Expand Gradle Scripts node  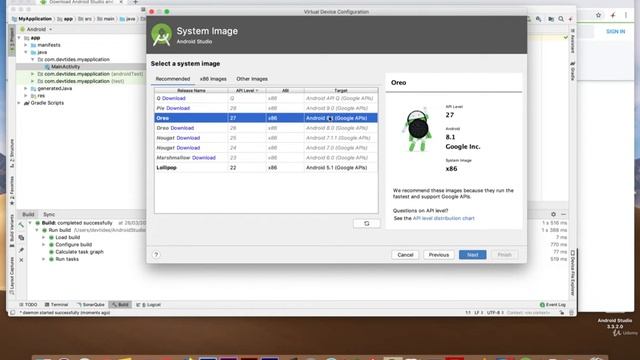[x=19, y=103]
